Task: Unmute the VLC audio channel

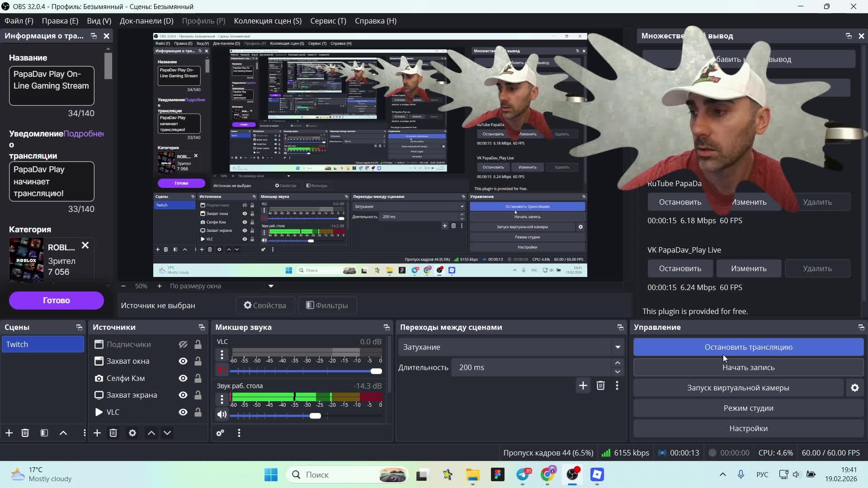Action: pos(222,371)
